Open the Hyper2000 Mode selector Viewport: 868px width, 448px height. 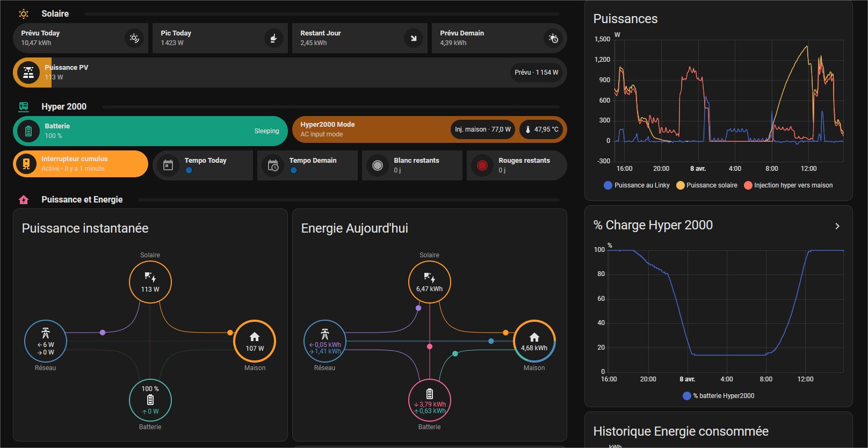point(371,129)
